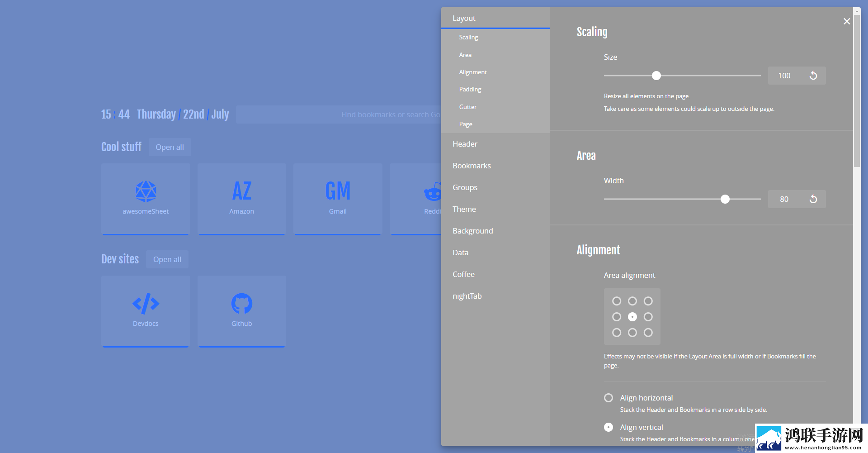Image resolution: width=868 pixels, height=453 pixels.
Task: Open the Amazon AZ bookmark tile
Action: pos(242,199)
